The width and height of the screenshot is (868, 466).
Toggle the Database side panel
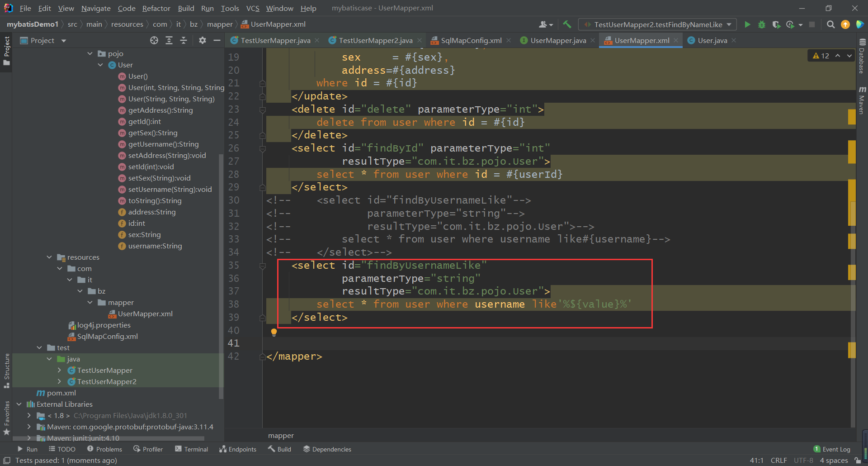coord(862,57)
